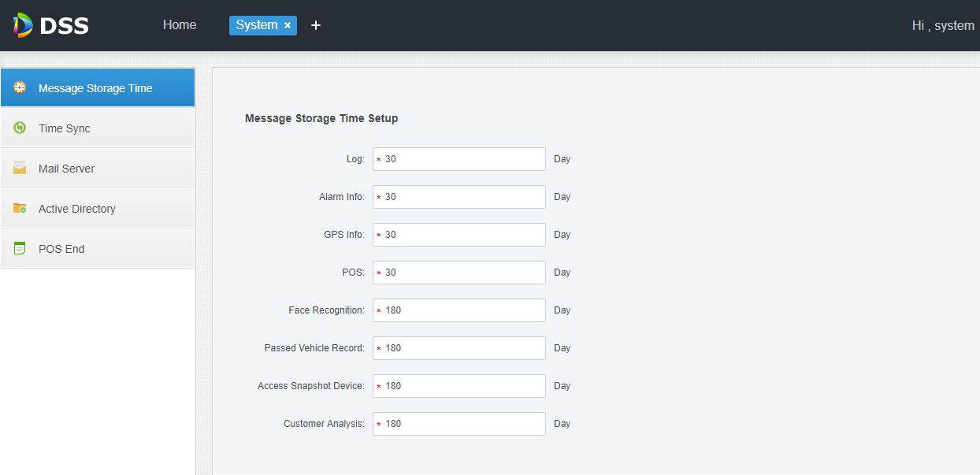Click the Message Storage Time clock icon

click(x=20, y=87)
